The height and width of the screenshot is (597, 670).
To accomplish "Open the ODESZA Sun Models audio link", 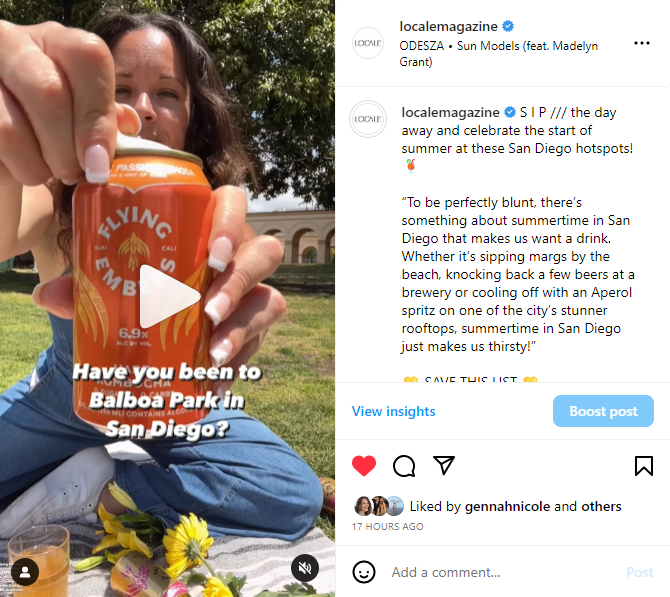I will (x=498, y=53).
